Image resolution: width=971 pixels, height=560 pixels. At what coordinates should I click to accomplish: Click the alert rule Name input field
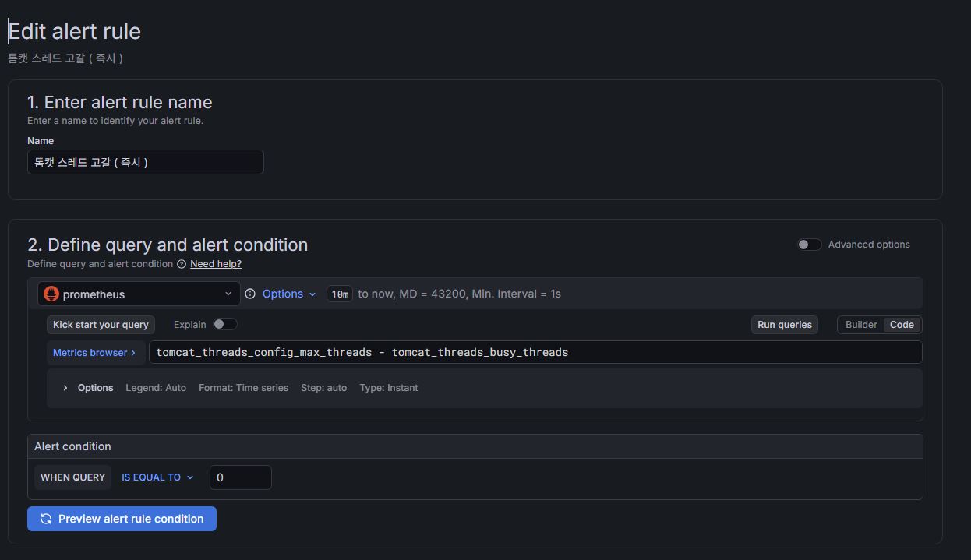click(146, 162)
